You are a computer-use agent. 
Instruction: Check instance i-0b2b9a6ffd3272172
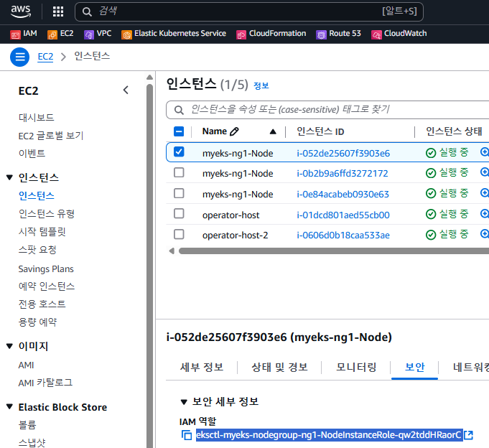[x=179, y=172]
